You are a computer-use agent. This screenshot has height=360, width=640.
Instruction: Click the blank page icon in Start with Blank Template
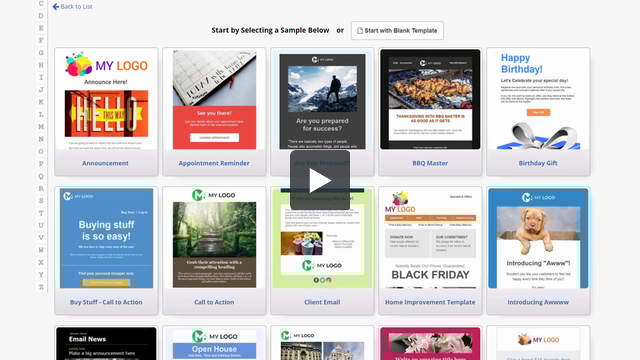click(360, 31)
